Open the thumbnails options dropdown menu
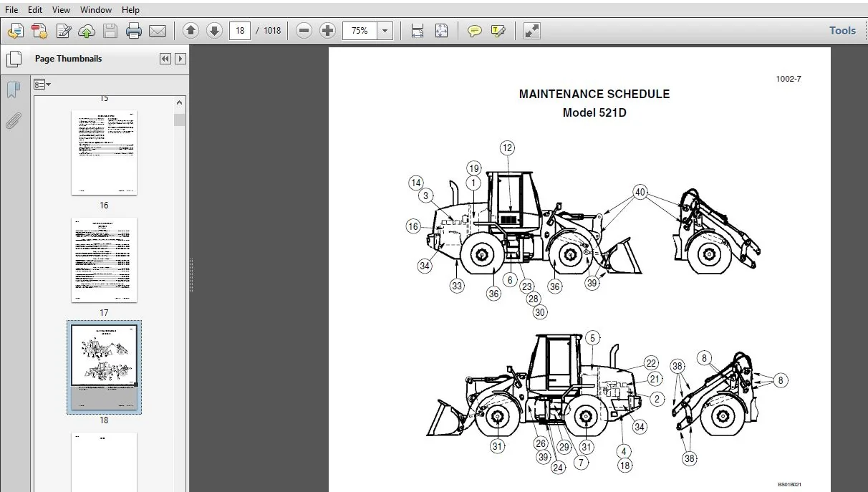 pyautogui.click(x=43, y=85)
